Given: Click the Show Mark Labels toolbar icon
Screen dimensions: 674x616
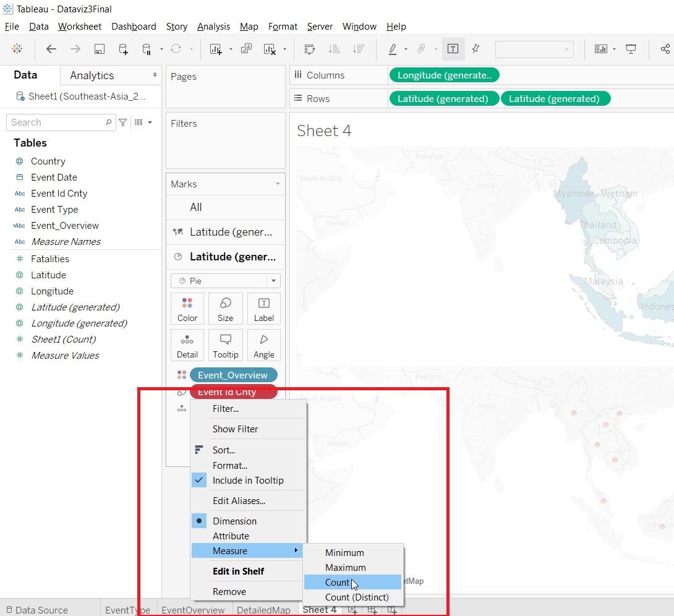Looking at the screenshot, I should (x=453, y=49).
